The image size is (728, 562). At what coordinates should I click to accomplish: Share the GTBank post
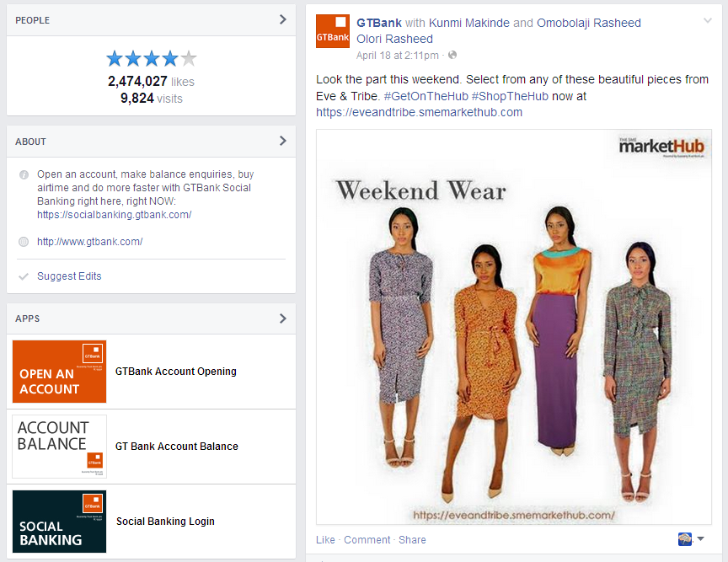point(412,540)
